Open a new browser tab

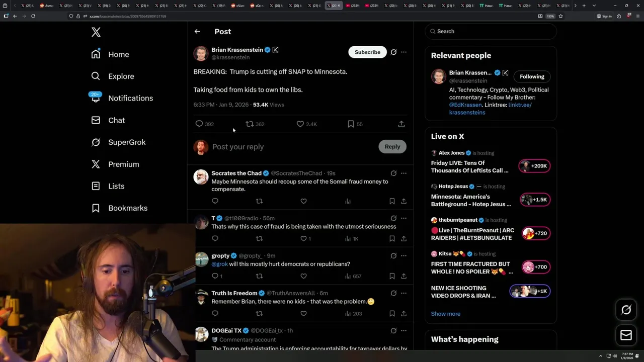[x=584, y=6]
